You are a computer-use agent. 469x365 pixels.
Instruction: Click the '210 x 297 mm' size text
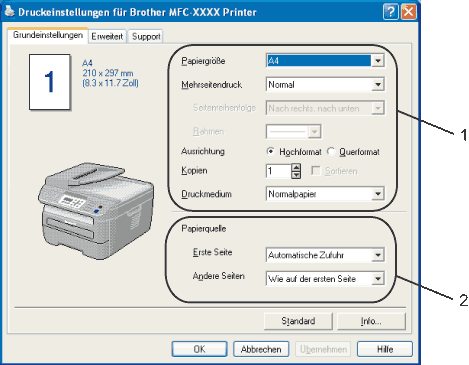click(108, 73)
